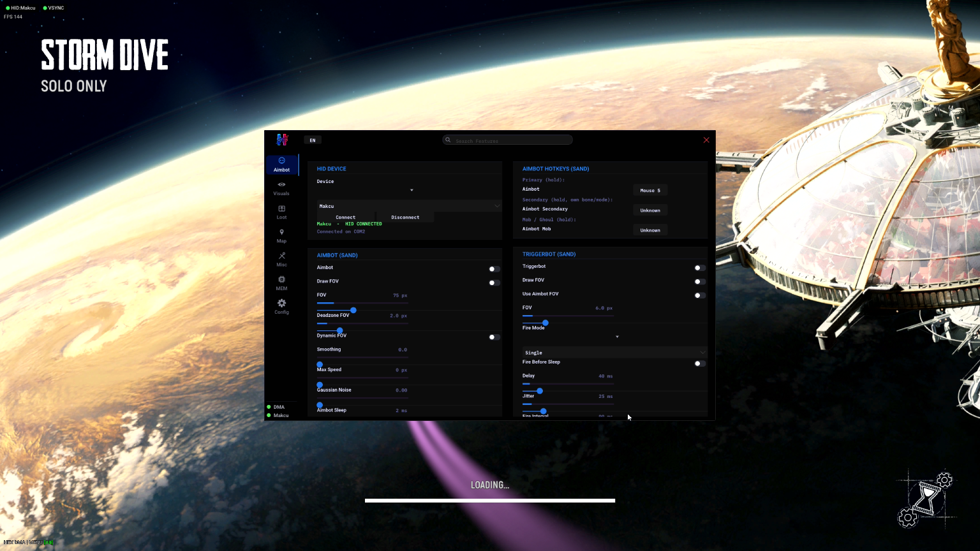Screen dimensions: 980x551
Task: Set the Aimbot Mob hotkey (Unknown)
Action: (x=650, y=230)
